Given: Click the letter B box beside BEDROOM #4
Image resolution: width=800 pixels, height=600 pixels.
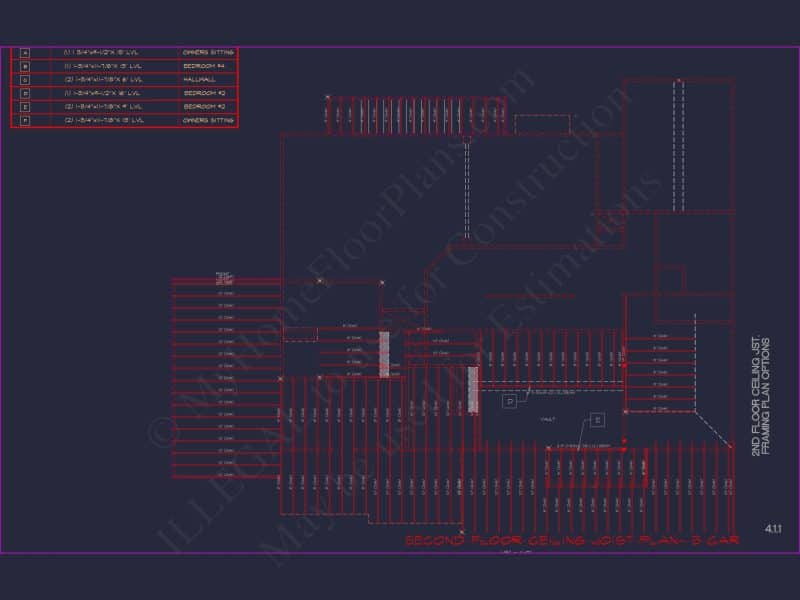Looking at the screenshot, I should 25,66.
